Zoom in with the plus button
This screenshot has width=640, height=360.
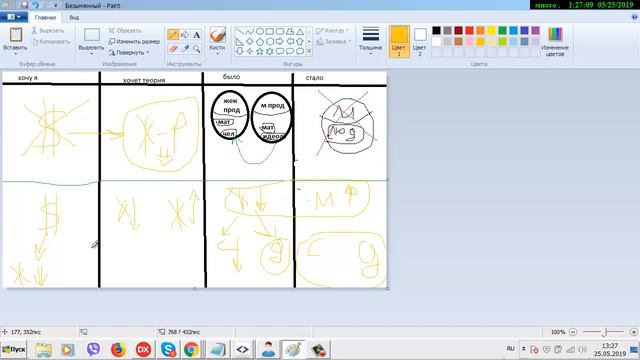(634, 332)
